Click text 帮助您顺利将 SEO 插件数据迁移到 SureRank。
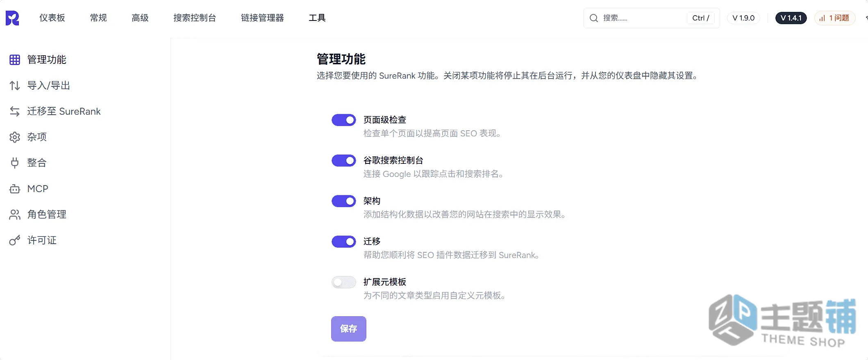The image size is (868, 360). tap(452, 255)
